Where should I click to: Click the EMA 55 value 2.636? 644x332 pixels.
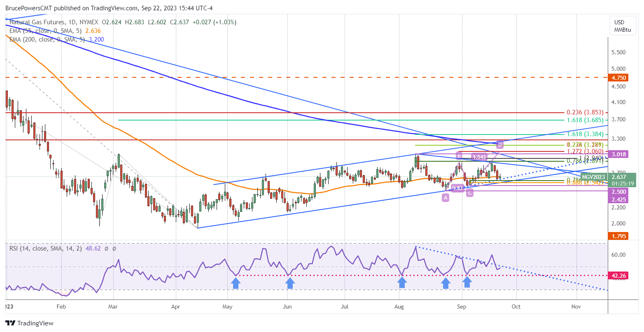93,31
